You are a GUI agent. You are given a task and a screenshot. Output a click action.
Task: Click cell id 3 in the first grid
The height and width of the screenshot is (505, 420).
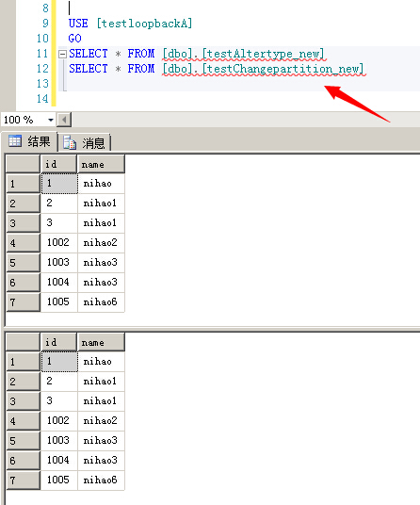click(59, 223)
